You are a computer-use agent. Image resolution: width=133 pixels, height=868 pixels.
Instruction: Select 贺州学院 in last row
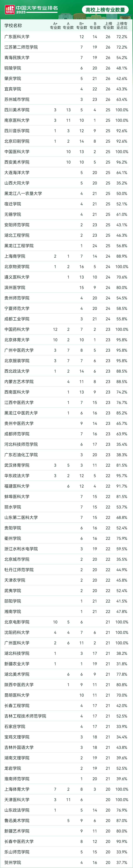(13, 863)
